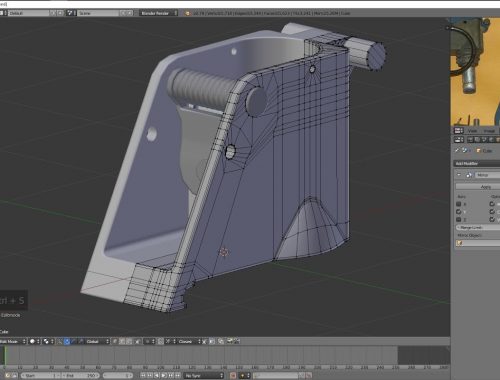500x380 pixels.
Task: Enable the Mirror X axis checkbox
Action: pyautogui.click(x=459, y=204)
